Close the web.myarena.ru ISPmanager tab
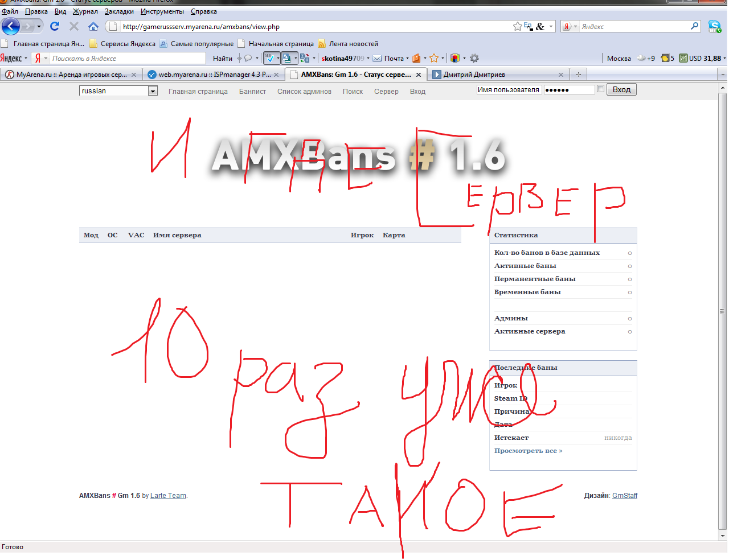Viewport: 729px width, 560px height. pyautogui.click(x=276, y=75)
